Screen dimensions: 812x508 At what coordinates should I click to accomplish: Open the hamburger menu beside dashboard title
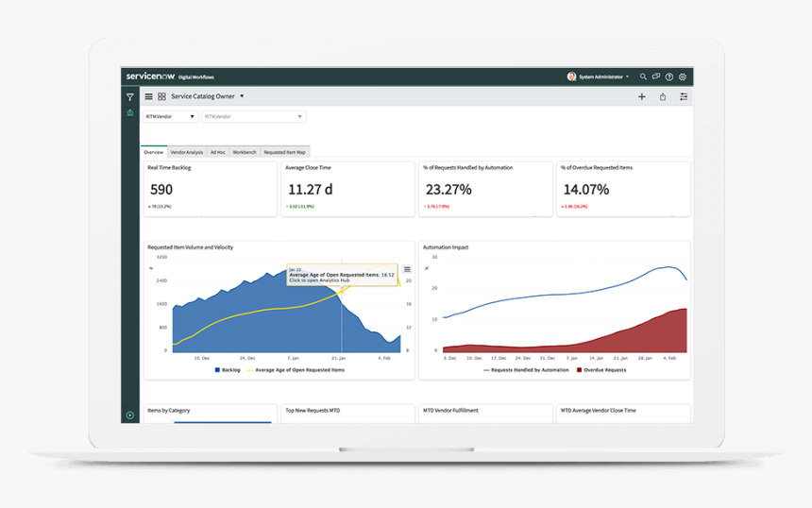[x=148, y=96]
